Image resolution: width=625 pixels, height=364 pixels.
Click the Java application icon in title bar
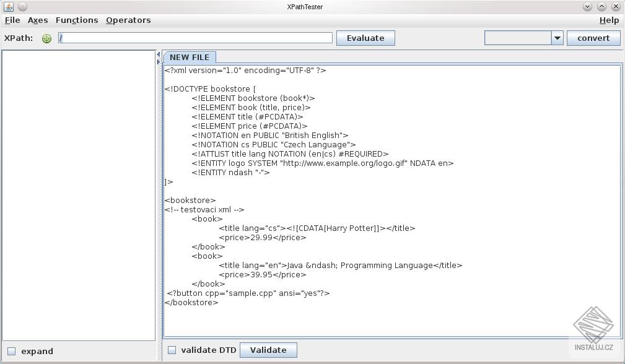tap(9, 6)
